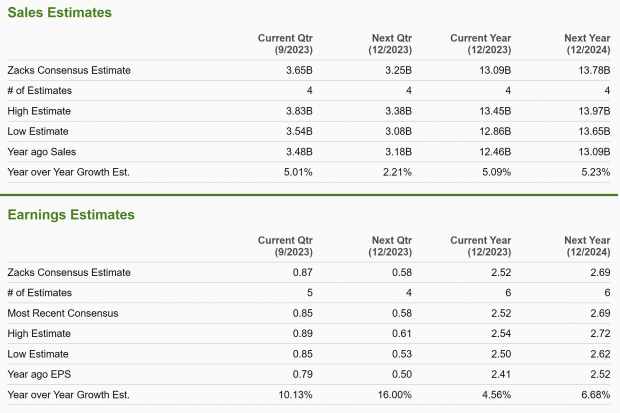Select the Next Year column header in Earnings Estimates
The image size is (620, 413).
pyautogui.click(x=587, y=247)
